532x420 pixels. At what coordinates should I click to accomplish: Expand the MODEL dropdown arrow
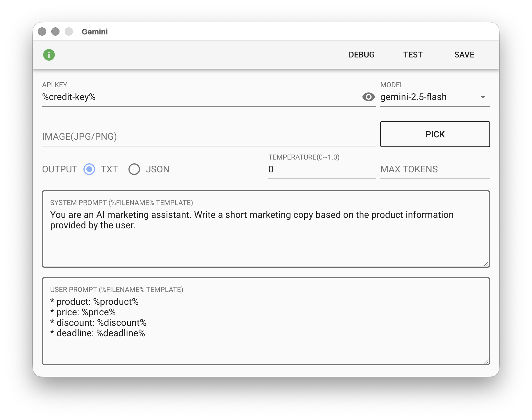[x=483, y=97]
